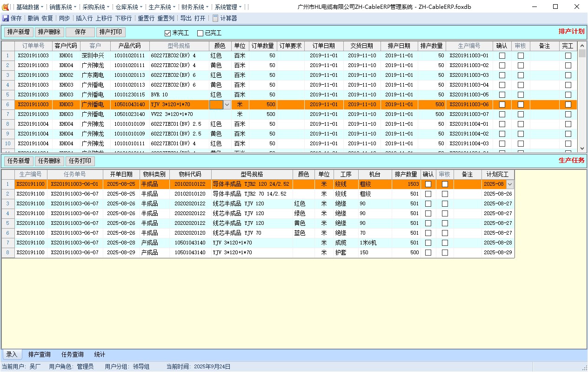This screenshot has height=372, width=588.
Task: Open the 生产系统 dropdown menu
Action: coord(162,7)
